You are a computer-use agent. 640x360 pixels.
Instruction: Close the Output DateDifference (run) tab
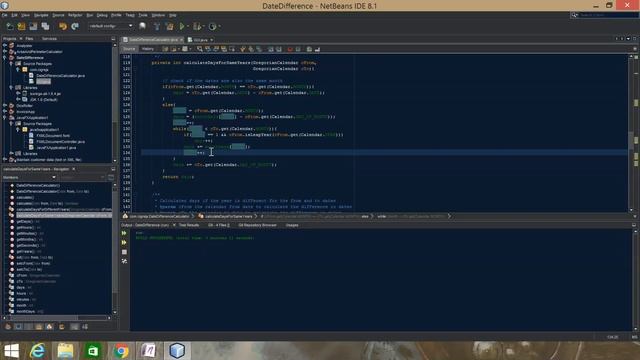174,225
